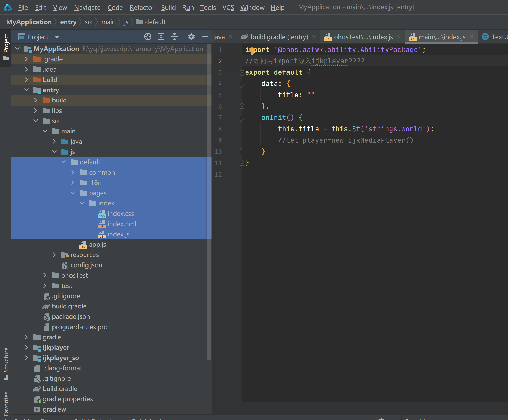Expand the resources folder
The height and width of the screenshot is (420, 508).
click(x=54, y=255)
